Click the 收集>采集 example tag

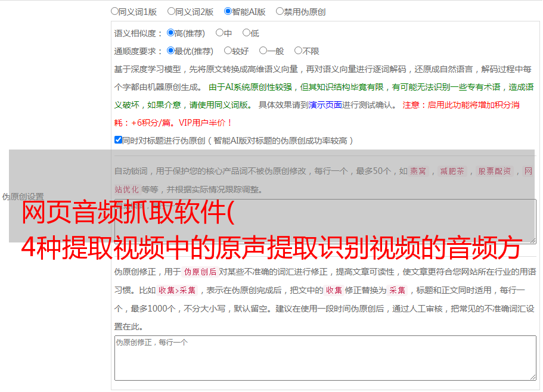click(x=177, y=290)
